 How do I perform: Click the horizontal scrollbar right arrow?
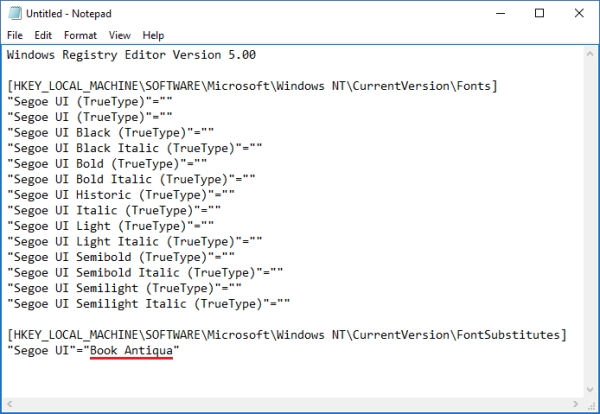click(575, 404)
